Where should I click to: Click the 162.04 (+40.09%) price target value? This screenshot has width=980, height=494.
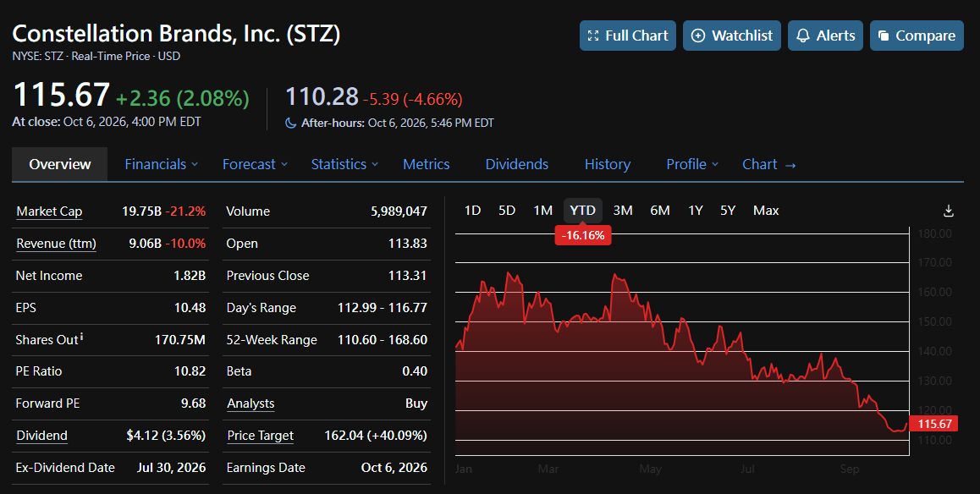(x=376, y=436)
